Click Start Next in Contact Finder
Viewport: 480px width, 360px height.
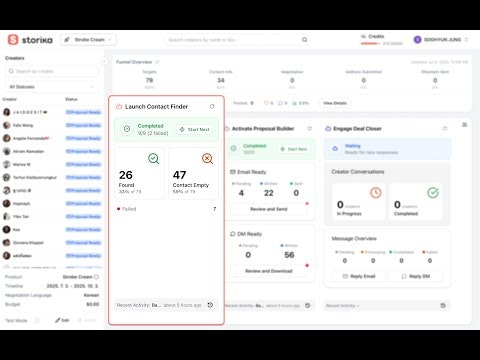195,129
